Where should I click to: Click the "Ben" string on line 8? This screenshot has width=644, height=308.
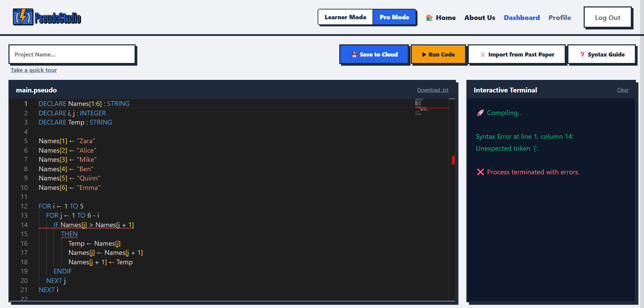(x=85, y=169)
